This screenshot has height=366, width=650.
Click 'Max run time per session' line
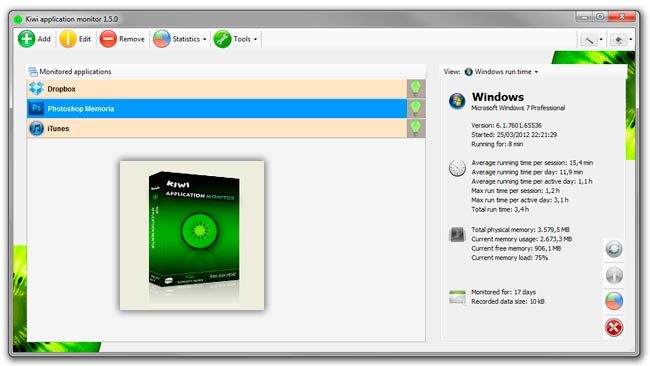pos(515,191)
